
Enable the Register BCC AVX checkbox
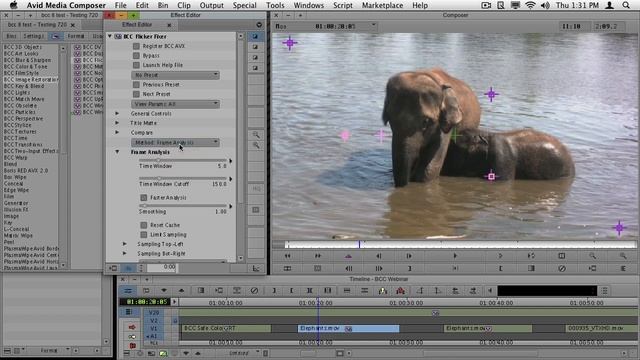(x=136, y=46)
